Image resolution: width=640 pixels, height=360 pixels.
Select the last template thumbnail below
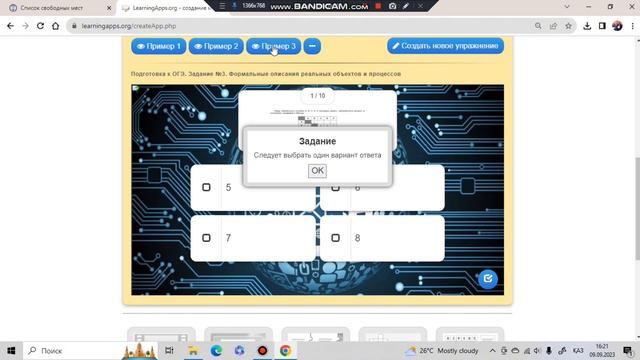[x=470, y=334]
